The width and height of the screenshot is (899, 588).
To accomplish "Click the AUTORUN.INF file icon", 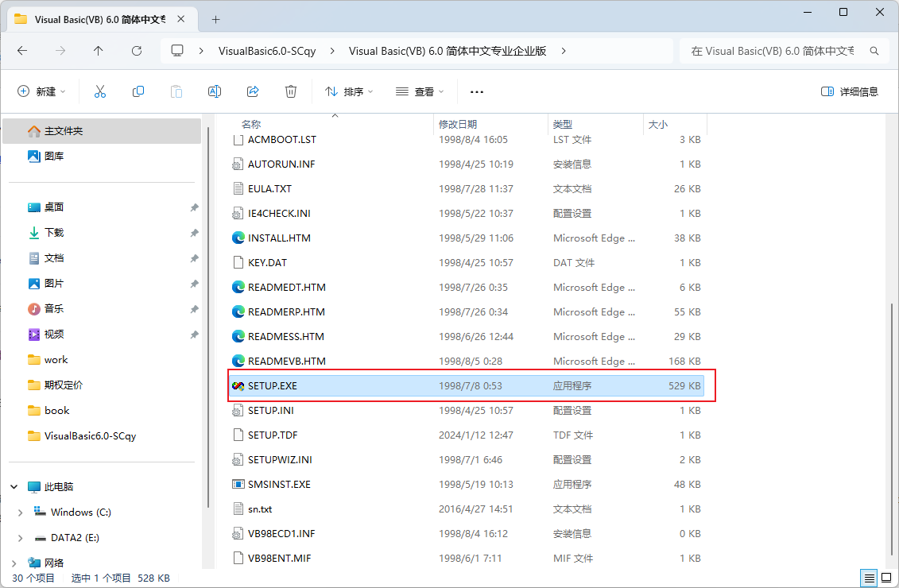I will point(238,164).
